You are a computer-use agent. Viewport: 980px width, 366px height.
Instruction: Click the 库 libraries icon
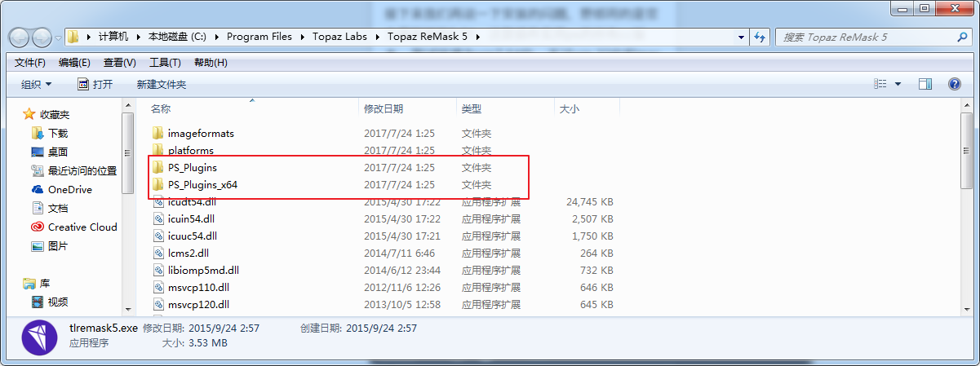(29, 283)
